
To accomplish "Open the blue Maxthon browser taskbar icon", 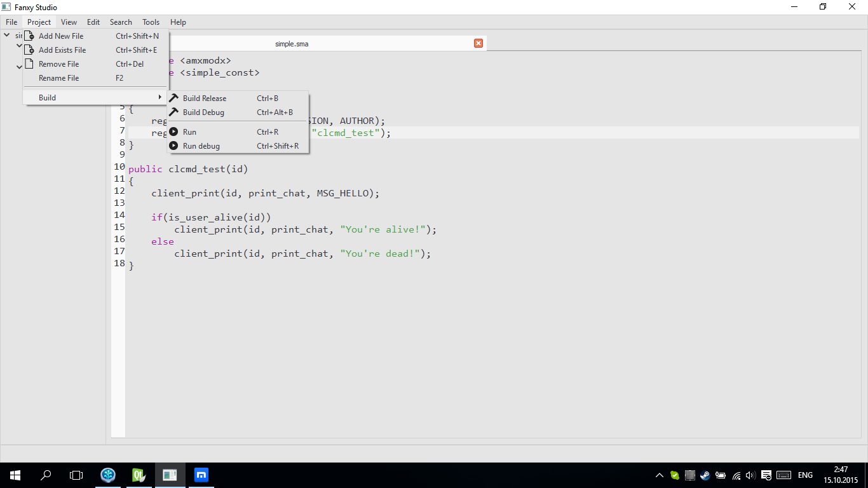I will point(201,475).
